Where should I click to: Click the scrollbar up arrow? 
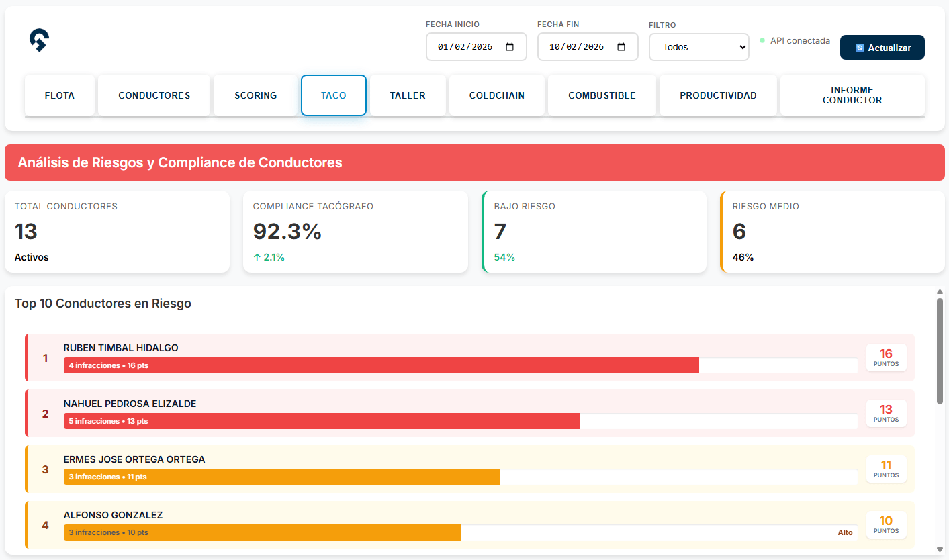click(x=940, y=292)
